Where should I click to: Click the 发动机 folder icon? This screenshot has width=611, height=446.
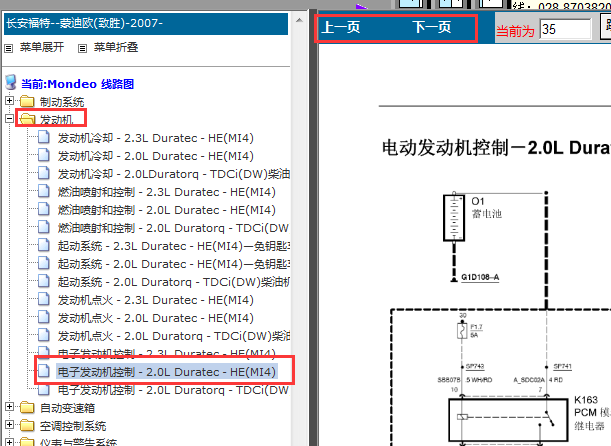pyautogui.click(x=27, y=119)
